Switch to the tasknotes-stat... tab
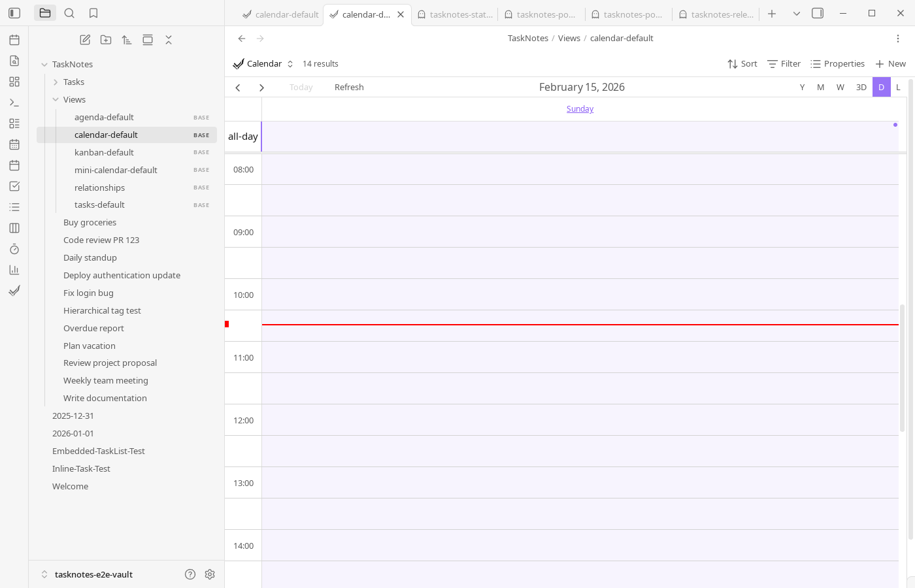 pyautogui.click(x=455, y=14)
